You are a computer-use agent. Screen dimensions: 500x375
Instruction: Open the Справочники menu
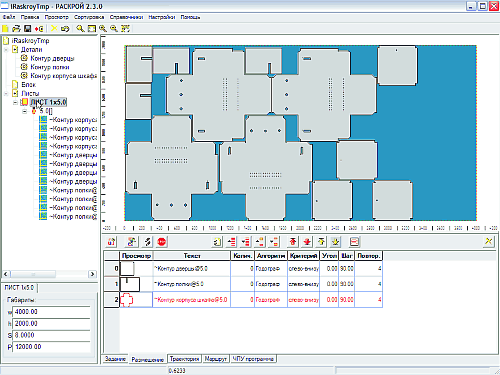click(x=127, y=17)
